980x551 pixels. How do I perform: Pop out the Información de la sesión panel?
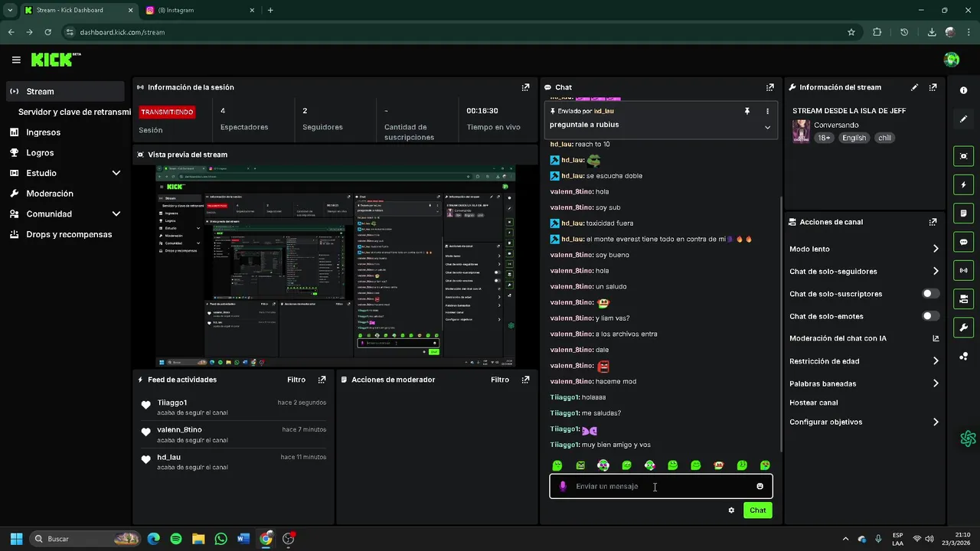click(525, 87)
